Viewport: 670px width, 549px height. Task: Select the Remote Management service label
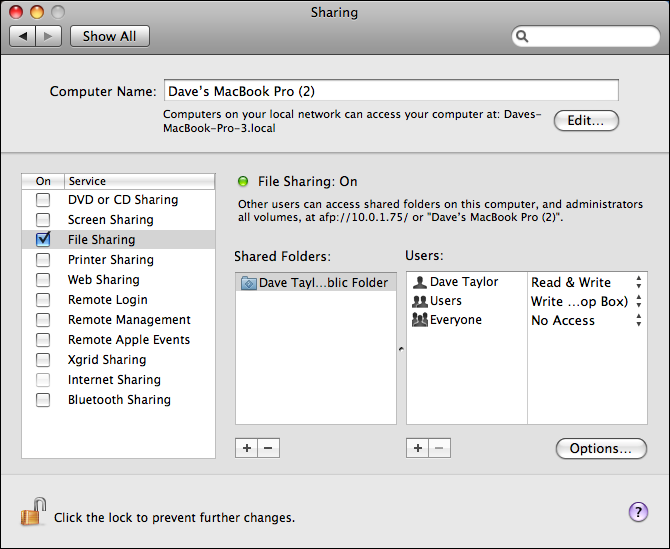[x=129, y=320]
